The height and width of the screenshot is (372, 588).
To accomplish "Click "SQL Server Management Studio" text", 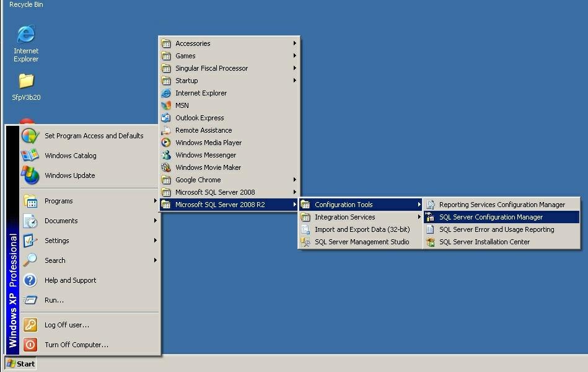I will tap(362, 242).
